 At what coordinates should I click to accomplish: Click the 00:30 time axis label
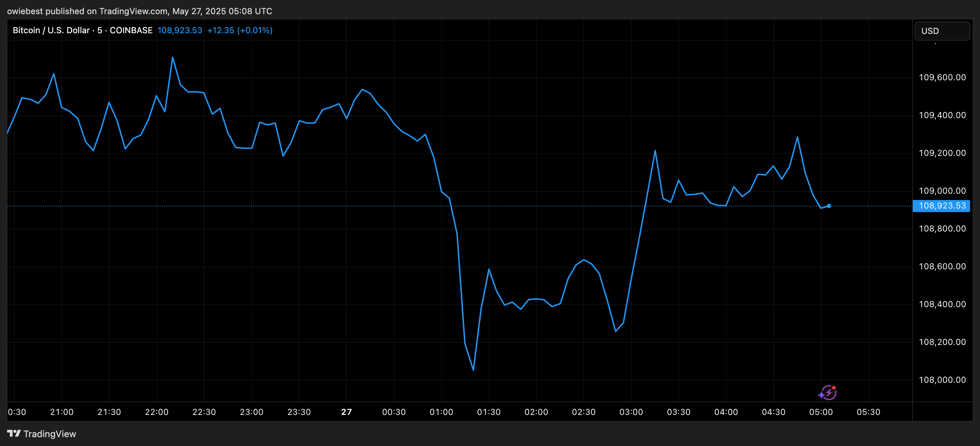pyautogui.click(x=394, y=412)
